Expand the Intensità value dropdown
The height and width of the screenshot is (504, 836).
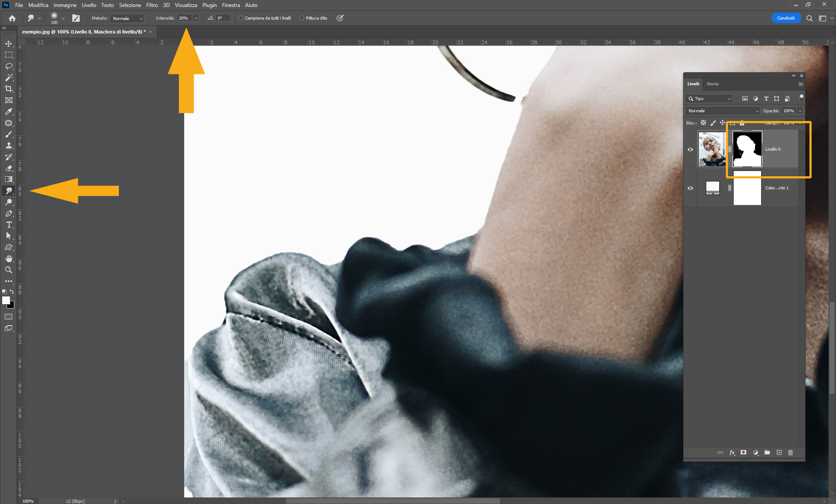[x=196, y=18]
